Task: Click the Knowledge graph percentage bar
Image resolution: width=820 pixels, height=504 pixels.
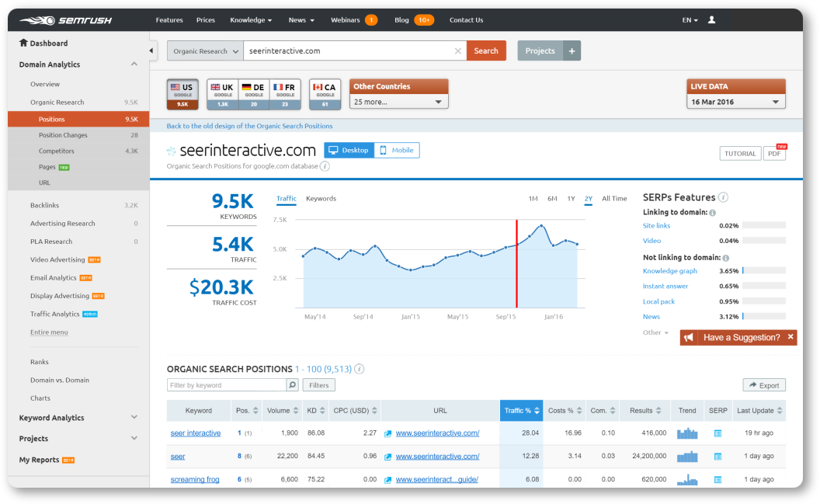Action: coord(764,271)
